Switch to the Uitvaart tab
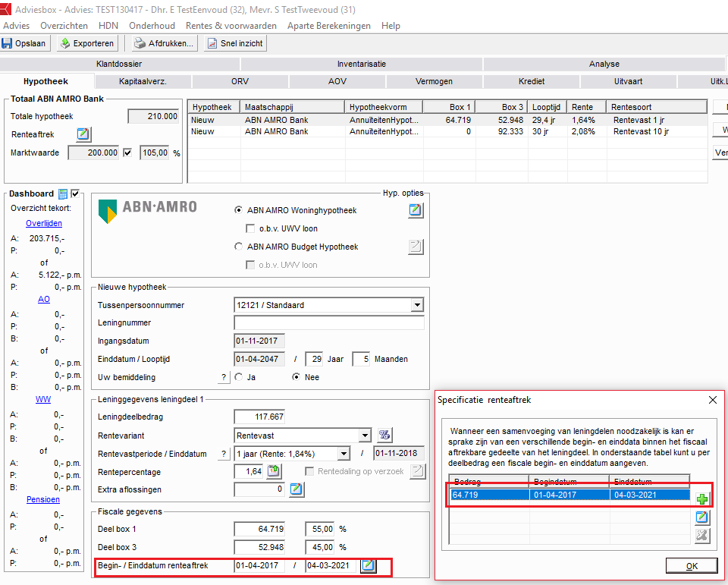Viewport: 728px width, 585px height. click(x=628, y=81)
